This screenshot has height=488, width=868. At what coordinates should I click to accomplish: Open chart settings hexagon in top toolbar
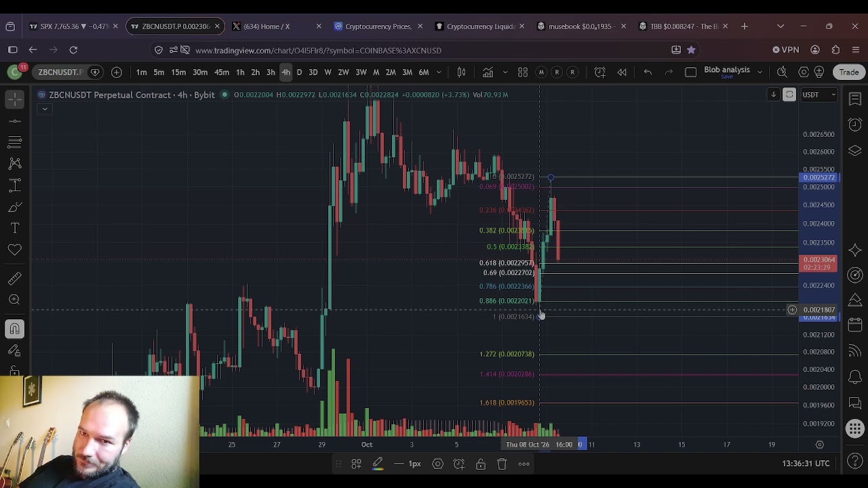point(804,72)
